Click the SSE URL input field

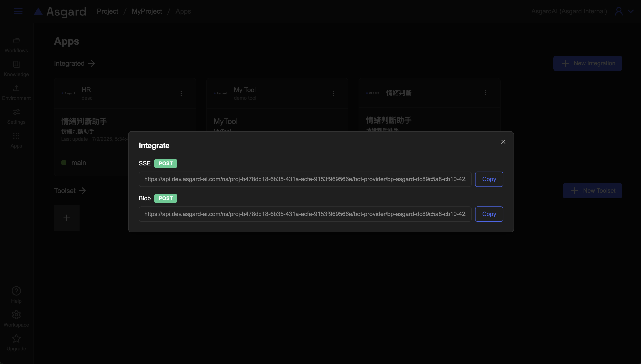[305, 179]
